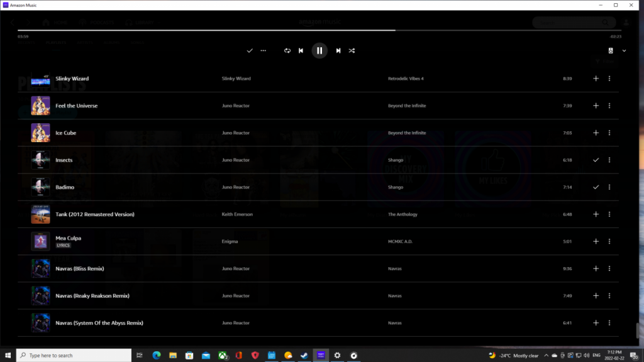Image resolution: width=644 pixels, height=362 pixels.
Task: Open The Anthology album link
Action: pyautogui.click(x=402, y=214)
